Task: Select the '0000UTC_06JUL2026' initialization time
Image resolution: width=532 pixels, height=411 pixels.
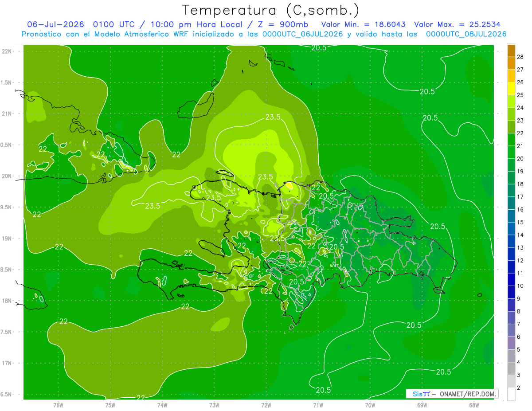Action: click(x=303, y=34)
